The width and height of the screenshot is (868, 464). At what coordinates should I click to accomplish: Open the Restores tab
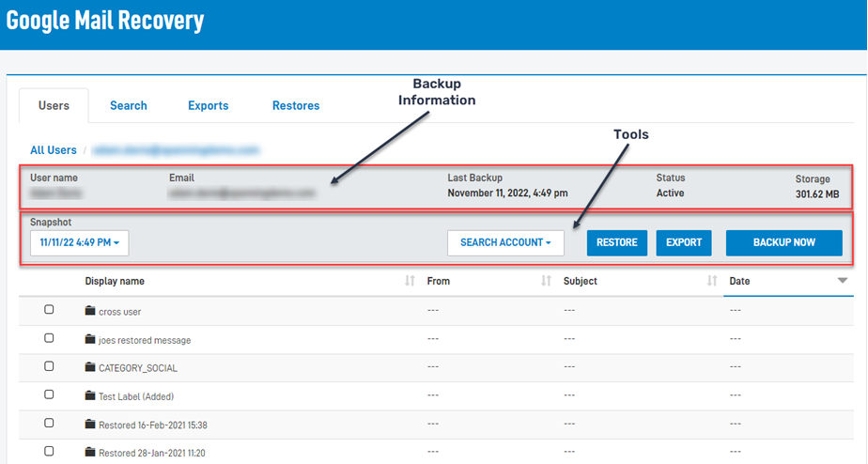296,106
